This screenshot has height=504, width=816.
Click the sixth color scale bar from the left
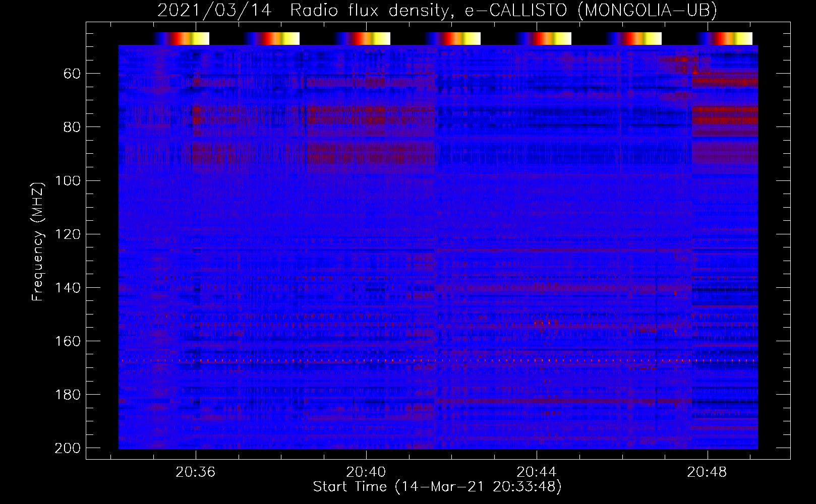click(x=633, y=39)
